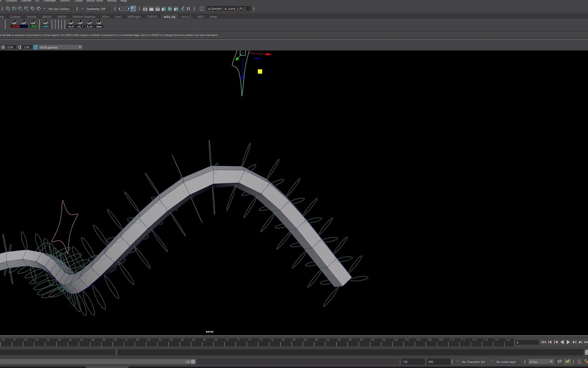Toggle snap to grids
The height and width of the screenshot is (368, 588).
click(x=8, y=9)
